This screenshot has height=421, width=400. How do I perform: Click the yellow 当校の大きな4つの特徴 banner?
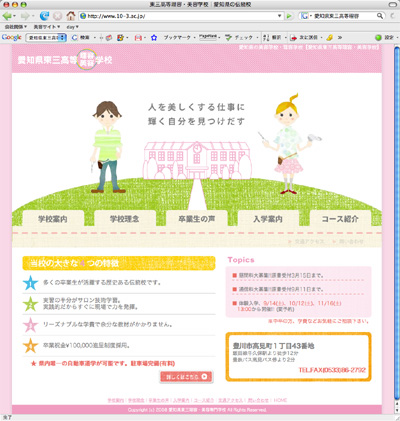(119, 263)
